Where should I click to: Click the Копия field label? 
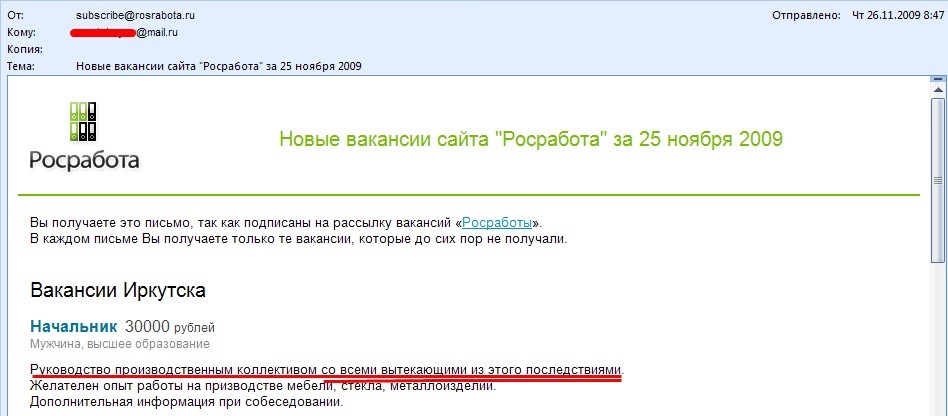pyautogui.click(x=24, y=50)
